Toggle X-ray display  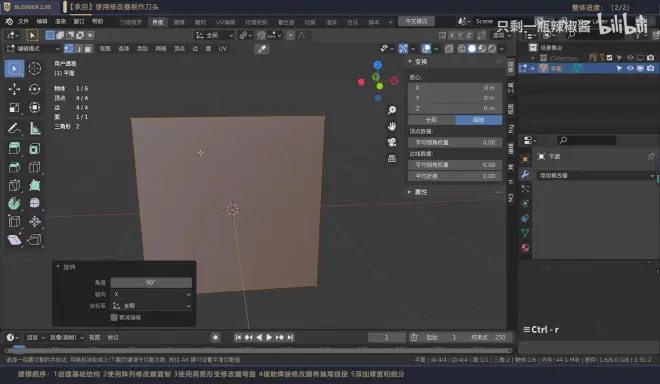(x=449, y=49)
